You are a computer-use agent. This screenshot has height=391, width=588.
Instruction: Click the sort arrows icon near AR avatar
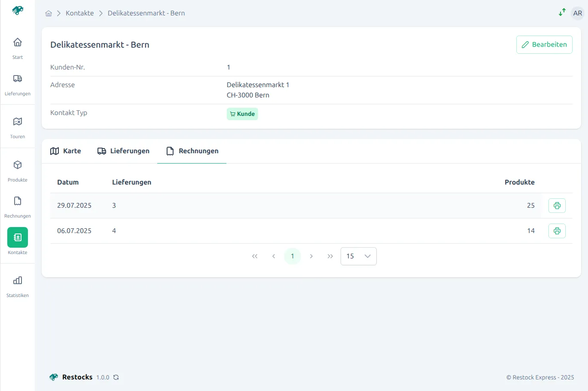point(562,12)
